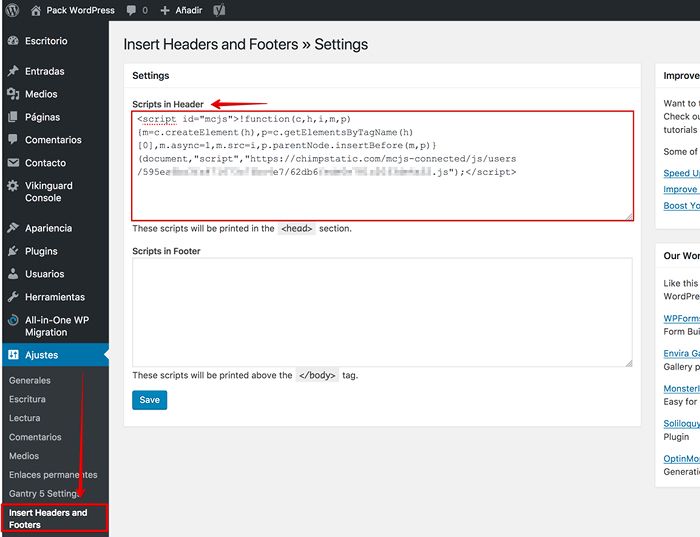The height and width of the screenshot is (537, 700).
Task: Open the Usuarios user icon
Action: [13, 274]
